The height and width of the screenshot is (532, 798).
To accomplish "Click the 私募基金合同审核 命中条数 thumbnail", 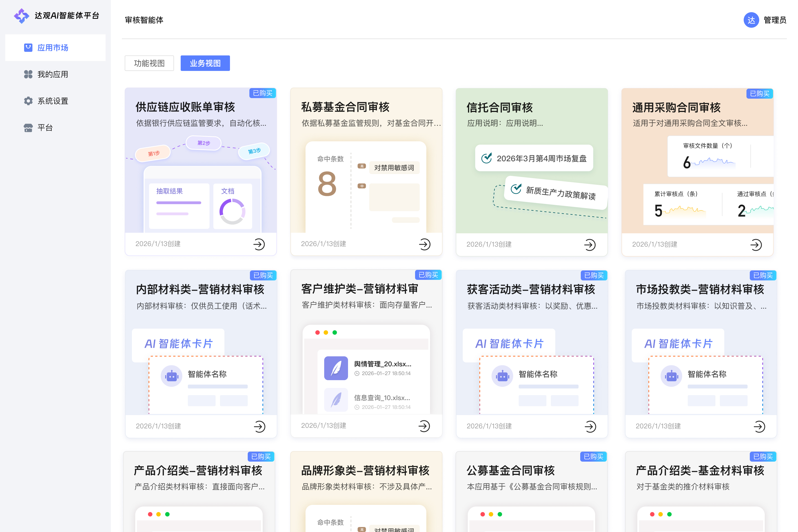I will click(366, 186).
